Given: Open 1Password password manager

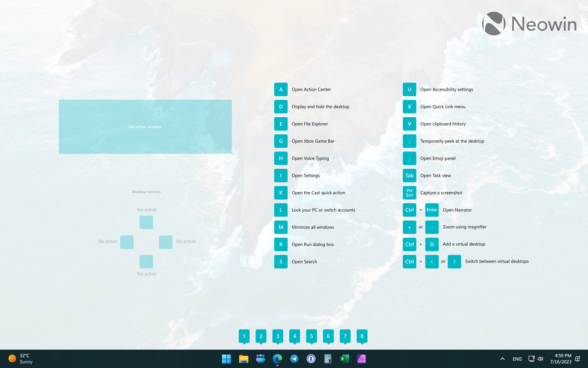Looking at the screenshot, I should [x=311, y=358].
